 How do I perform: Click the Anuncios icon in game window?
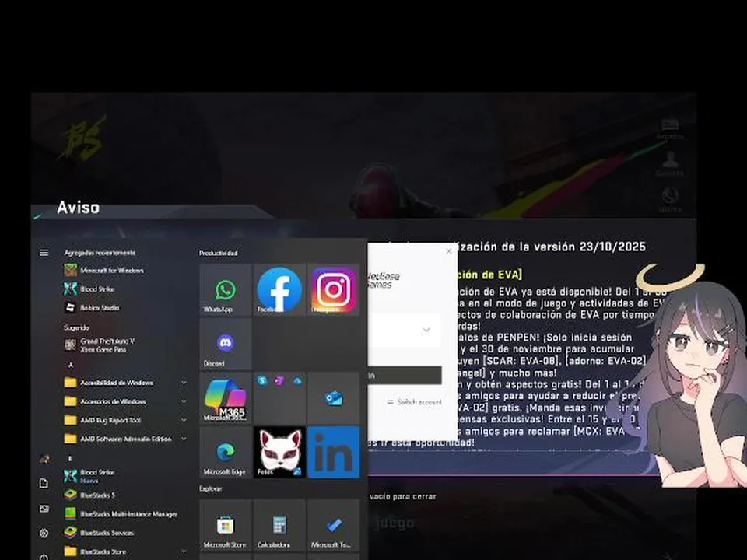click(x=670, y=128)
